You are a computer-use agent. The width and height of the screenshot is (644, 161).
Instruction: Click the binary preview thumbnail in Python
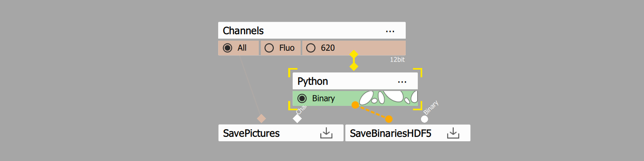[x=388, y=97]
